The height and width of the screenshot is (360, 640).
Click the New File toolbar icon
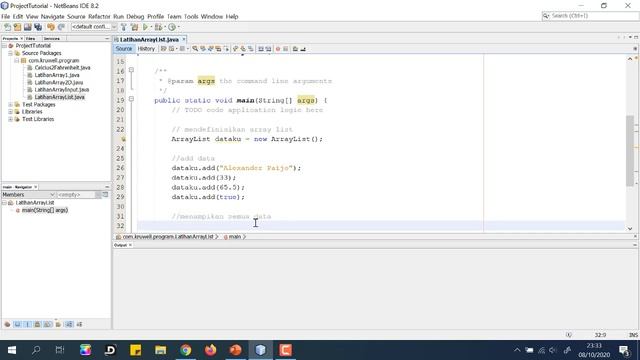[x=7, y=27]
